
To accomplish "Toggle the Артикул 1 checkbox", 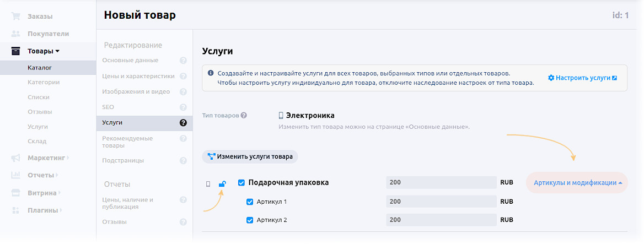I will (250, 202).
